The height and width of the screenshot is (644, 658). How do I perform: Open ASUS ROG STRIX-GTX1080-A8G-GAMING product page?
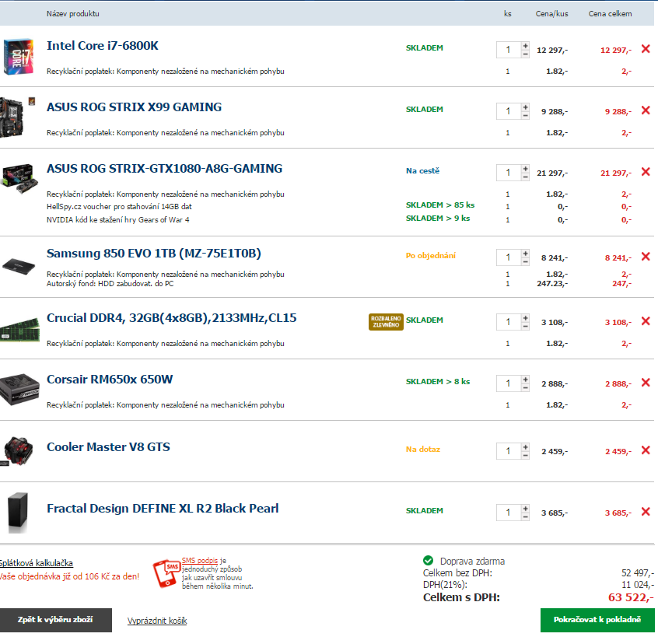[165, 169]
